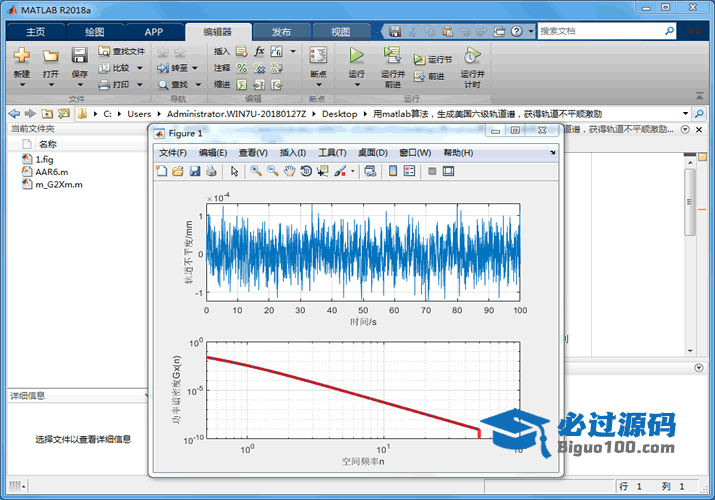
Task: Toggle Insert Colorbar in figure toolbar
Action: [393, 171]
